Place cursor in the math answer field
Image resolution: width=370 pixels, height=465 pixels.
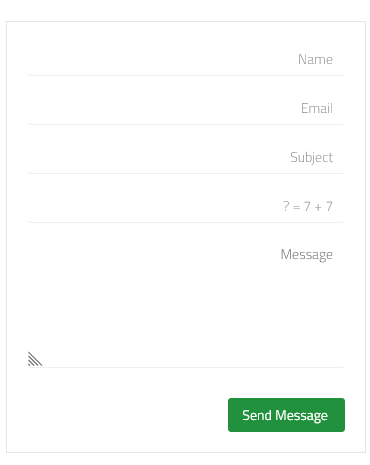point(186,206)
